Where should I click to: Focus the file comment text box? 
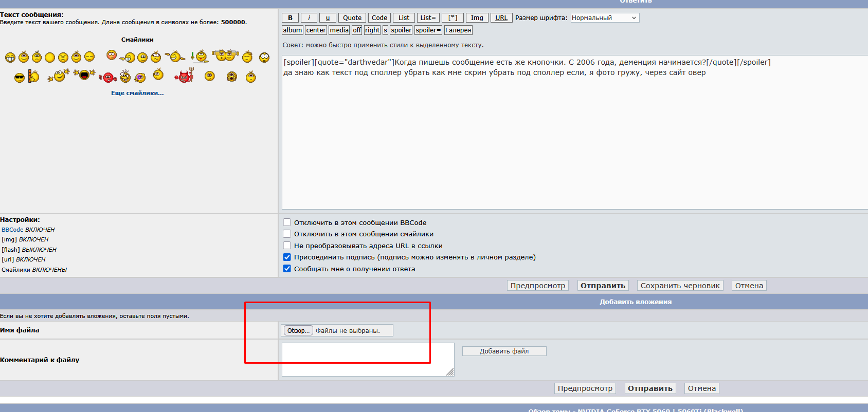click(x=368, y=360)
